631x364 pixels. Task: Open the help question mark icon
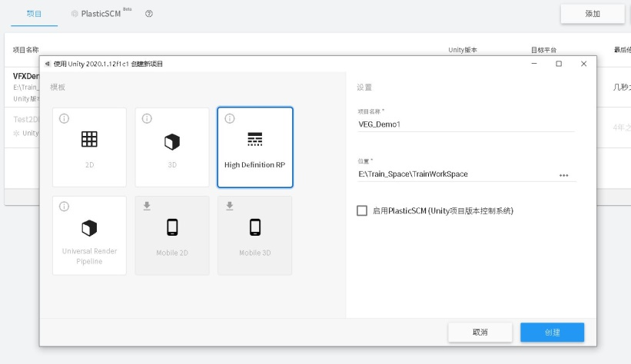tap(149, 14)
